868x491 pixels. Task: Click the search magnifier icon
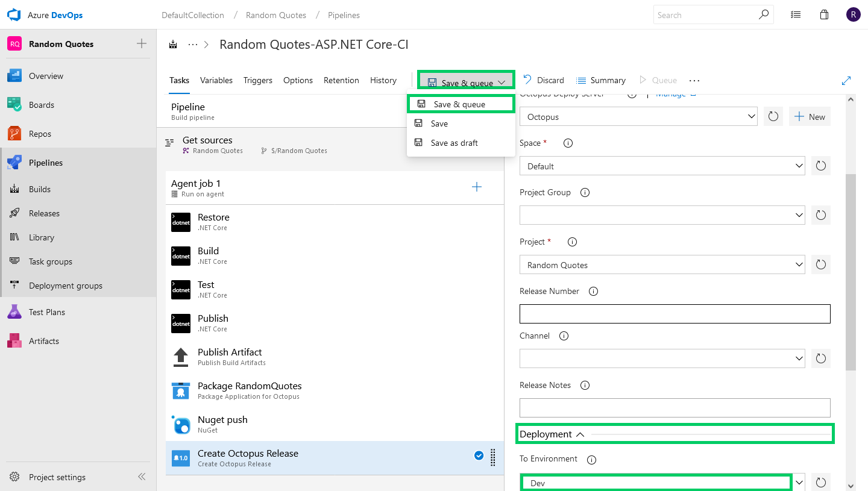point(764,14)
